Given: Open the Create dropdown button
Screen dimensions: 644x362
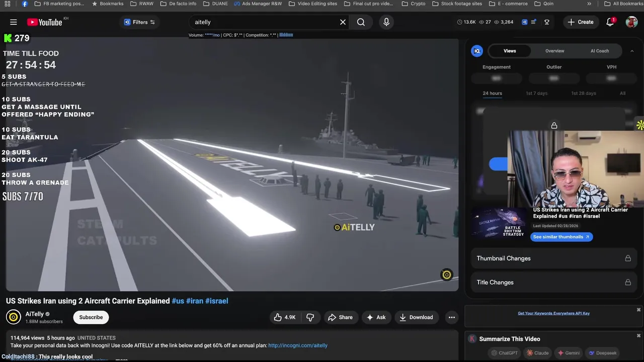Looking at the screenshot, I should [x=581, y=22].
